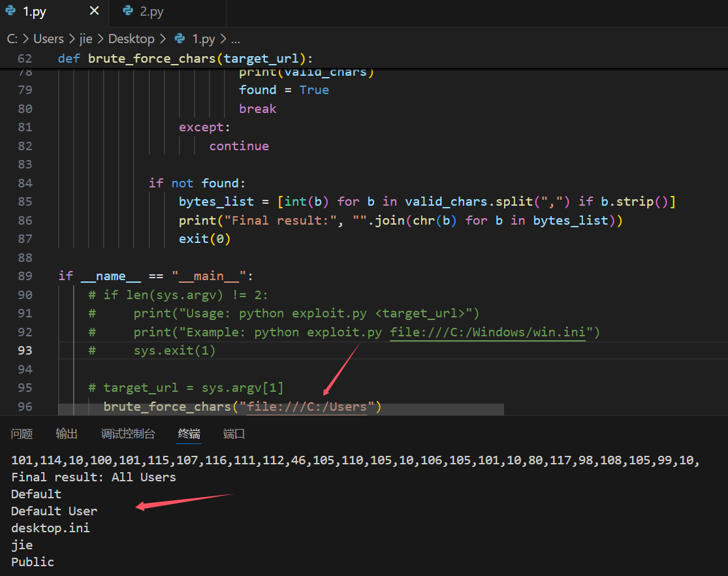Click the Python icon in the breadcrumb

(180, 39)
